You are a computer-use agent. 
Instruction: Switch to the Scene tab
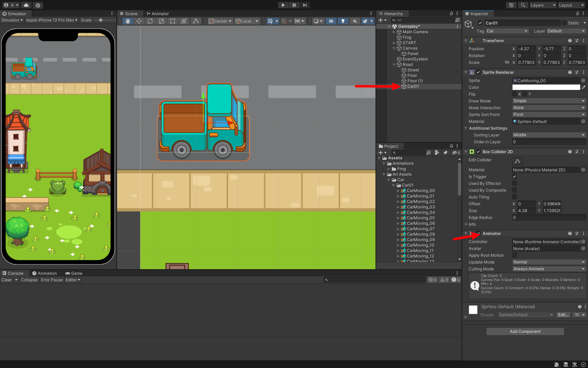coord(129,14)
